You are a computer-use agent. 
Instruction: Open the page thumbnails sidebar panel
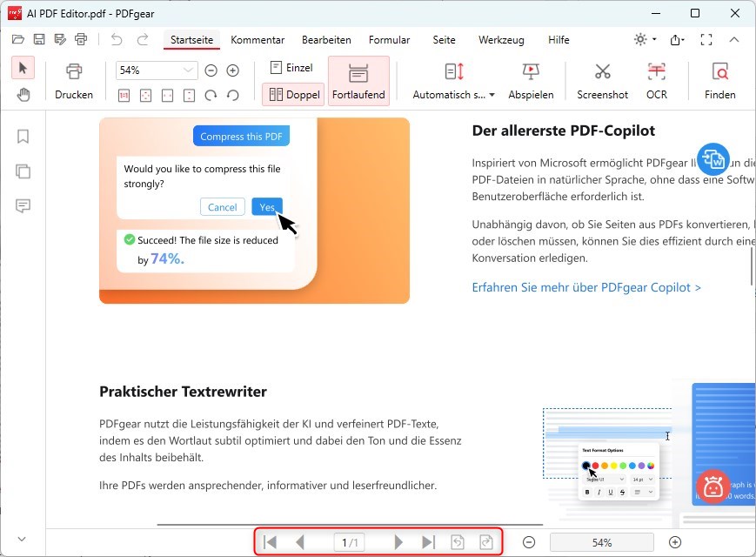coord(23,171)
